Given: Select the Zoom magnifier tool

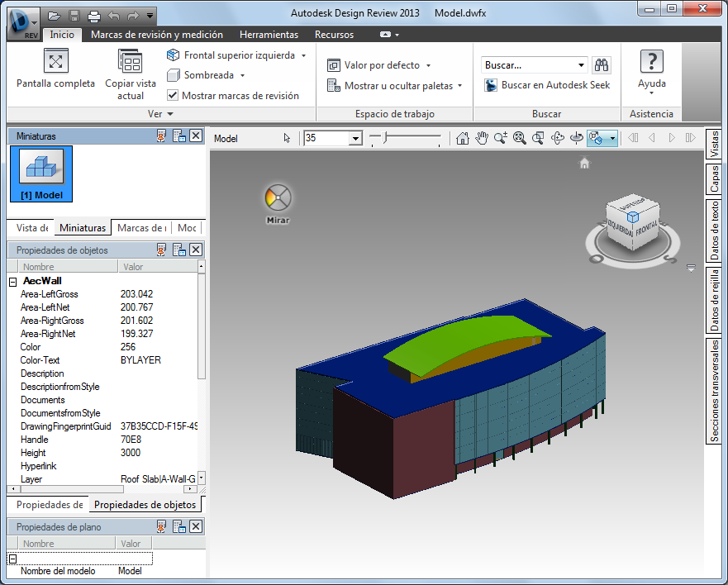Looking at the screenshot, I should point(501,138).
